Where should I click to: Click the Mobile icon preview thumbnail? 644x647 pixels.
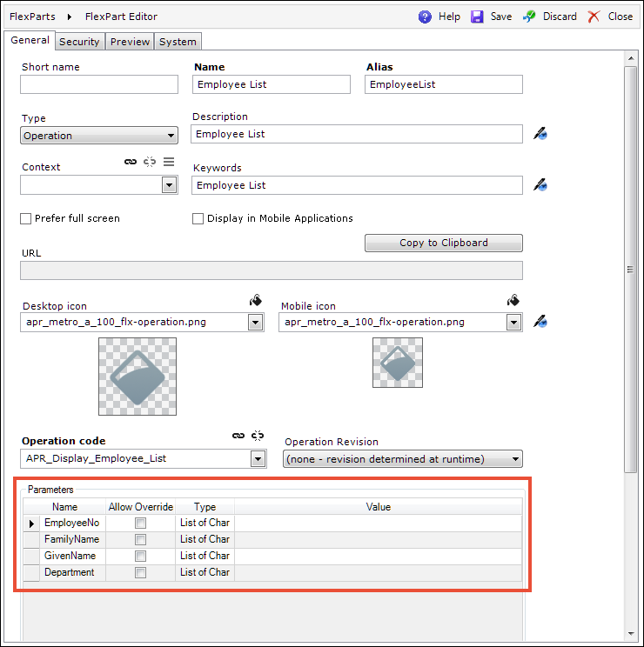click(x=398, y=363)
